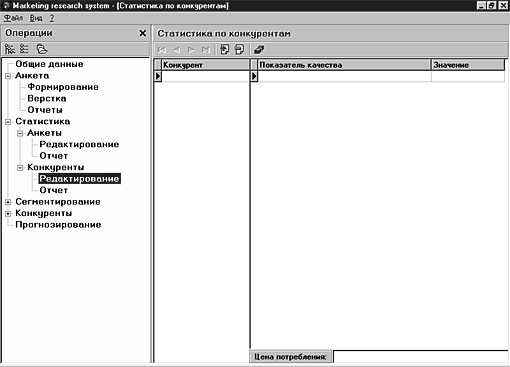Image resolution: width=510 pixels, height=367 pixels.
Task: Select Верстка under Анкета
Action: point(47,98)
